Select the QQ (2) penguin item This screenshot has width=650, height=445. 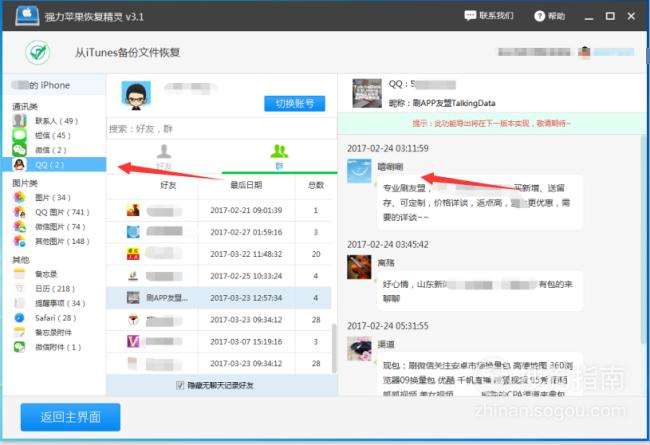[x=53, y=165]
